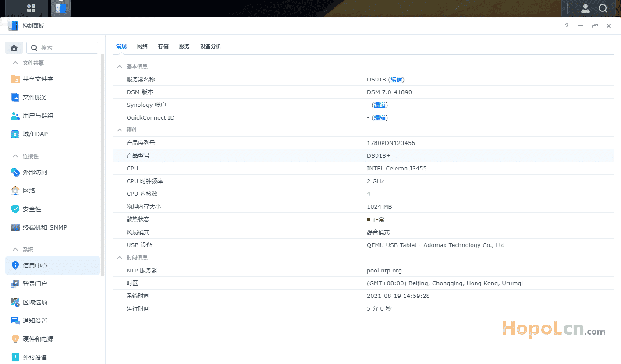Image resolution: width=621 pixels, height=364 pixels.
Task: Click the sidebar 搜索 input field
Action: point(62,48)
